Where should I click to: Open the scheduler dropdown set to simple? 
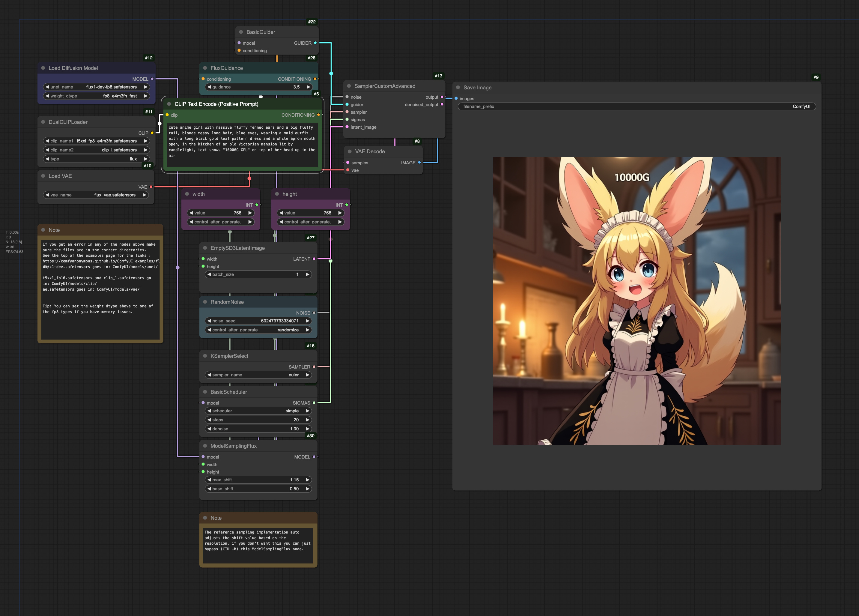[259, 411]
